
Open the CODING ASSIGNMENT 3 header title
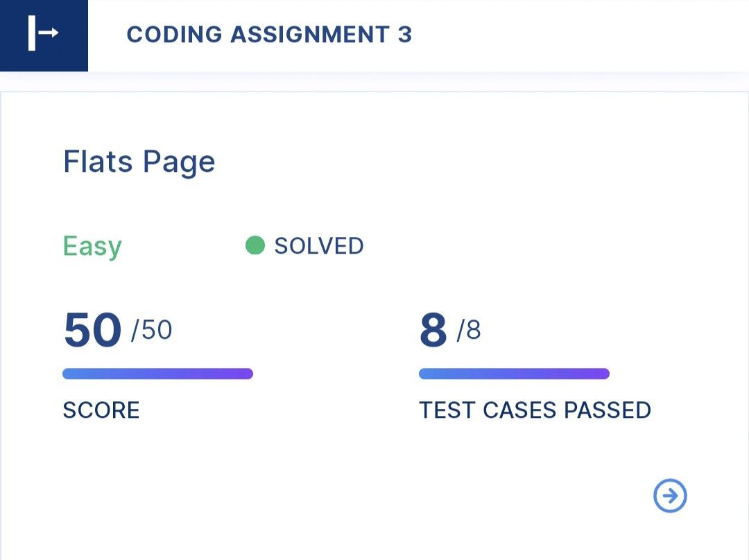pyautogui.click(x=269, y=35)
